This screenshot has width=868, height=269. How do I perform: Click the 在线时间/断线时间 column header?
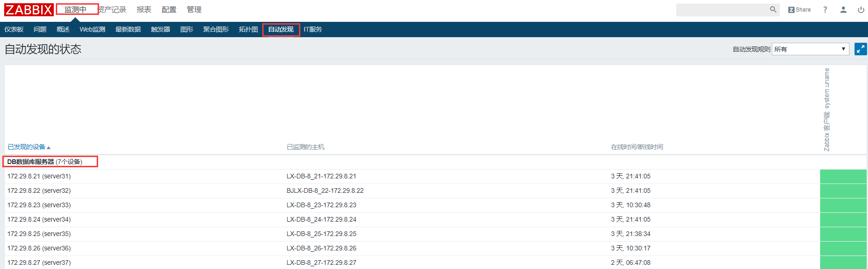(637, 147)
